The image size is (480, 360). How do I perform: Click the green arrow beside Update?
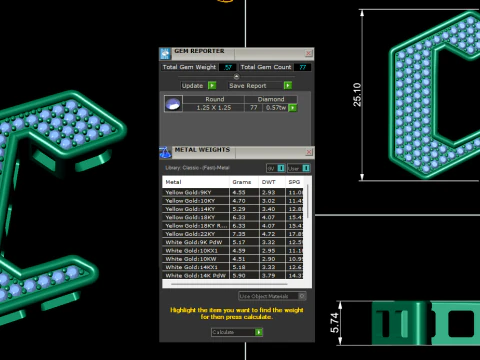[212, 86]
